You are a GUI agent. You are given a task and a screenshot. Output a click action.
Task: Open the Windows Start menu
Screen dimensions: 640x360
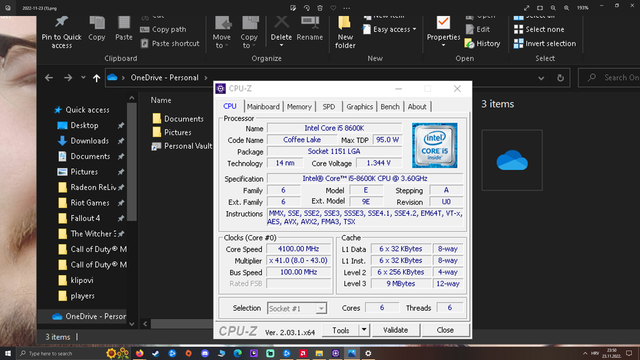click(8, 353)
